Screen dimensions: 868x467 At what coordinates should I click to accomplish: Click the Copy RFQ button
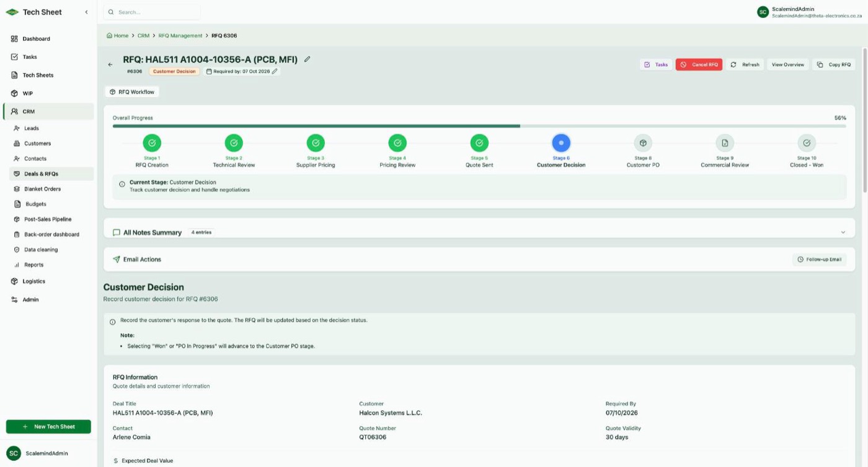tap(833, 64)
